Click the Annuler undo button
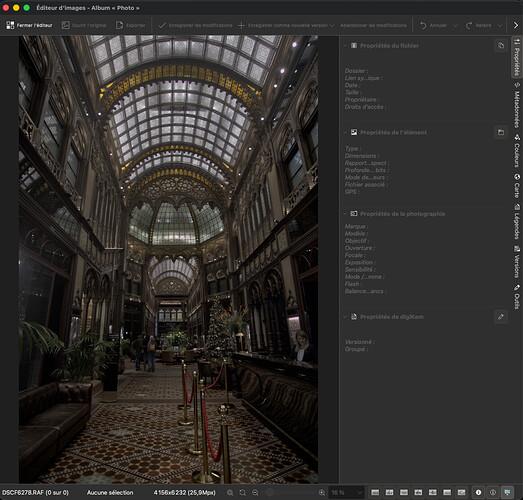This screenshot has height=500, width=523. pos(434,25)
